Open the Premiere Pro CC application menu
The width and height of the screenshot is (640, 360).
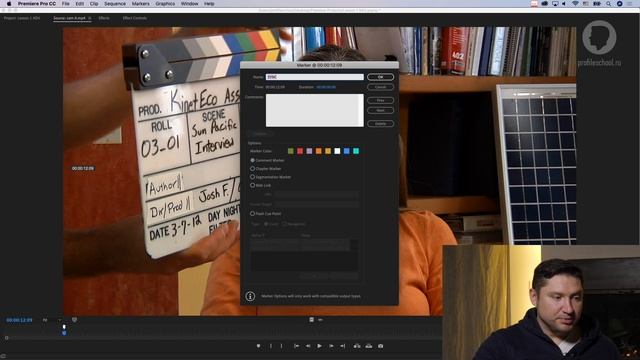(x=37, y=4)
